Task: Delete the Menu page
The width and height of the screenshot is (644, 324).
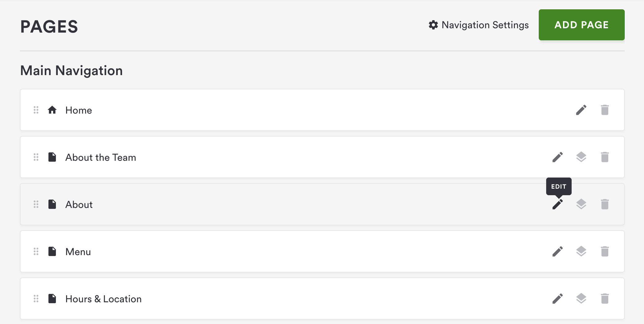Action: click(x=605, y=252)
